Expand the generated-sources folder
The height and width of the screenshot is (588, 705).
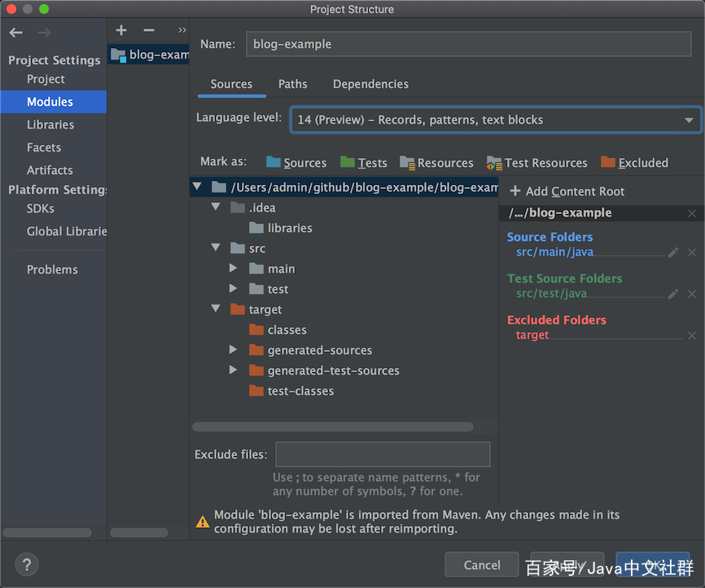[233, 349]
